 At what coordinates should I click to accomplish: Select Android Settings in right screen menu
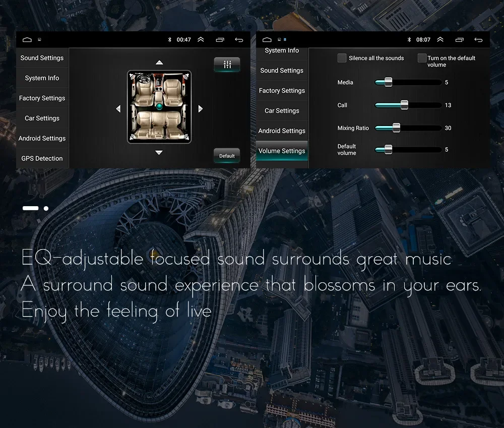[x=282, y=131]
